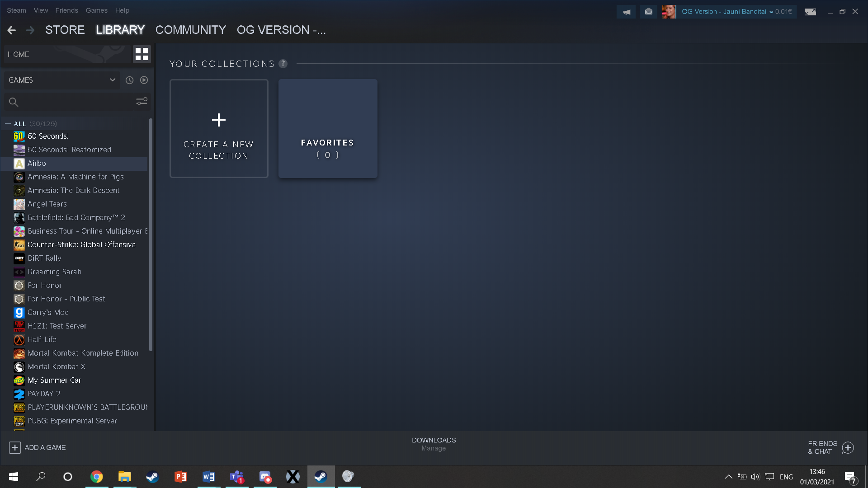Open the account name dropdown

737,12
